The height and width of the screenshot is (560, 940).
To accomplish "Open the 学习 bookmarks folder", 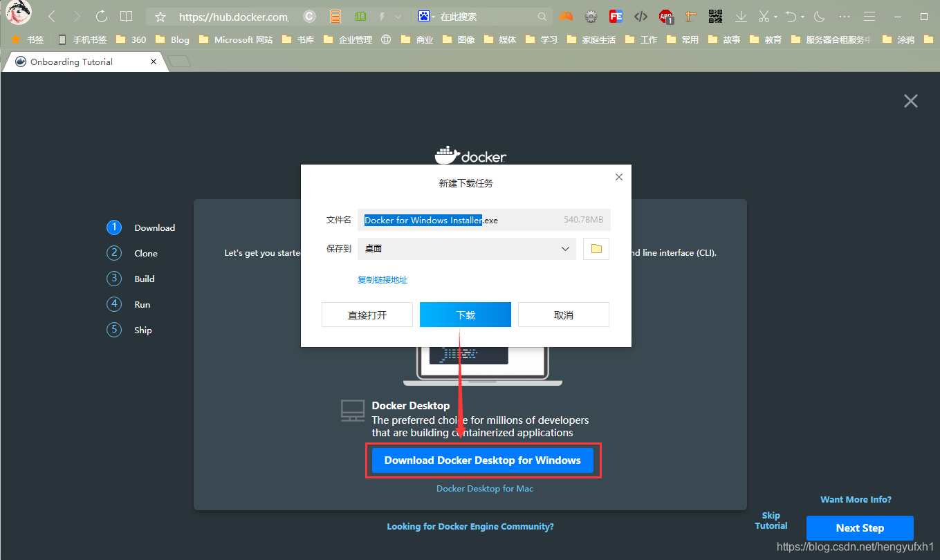I will 542,39.
